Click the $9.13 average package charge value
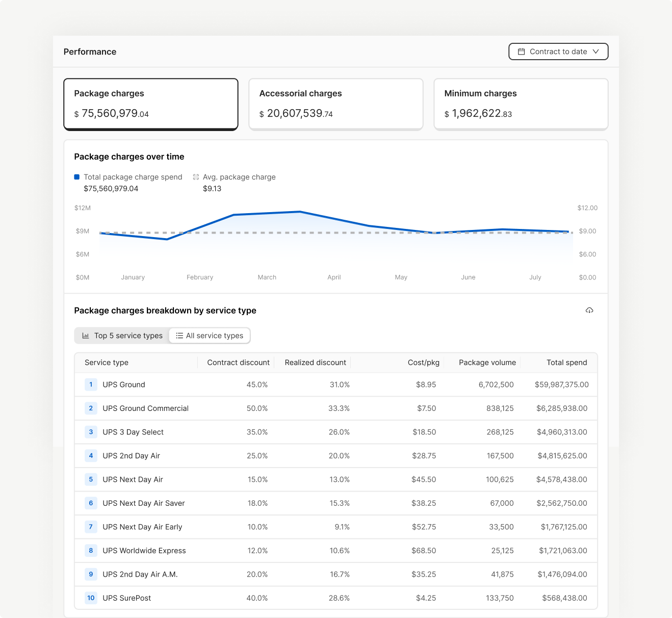 click(x=212, y=189)
